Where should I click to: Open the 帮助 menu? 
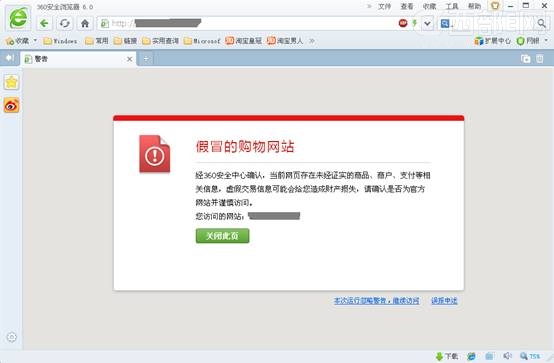[x=475, y=6]
